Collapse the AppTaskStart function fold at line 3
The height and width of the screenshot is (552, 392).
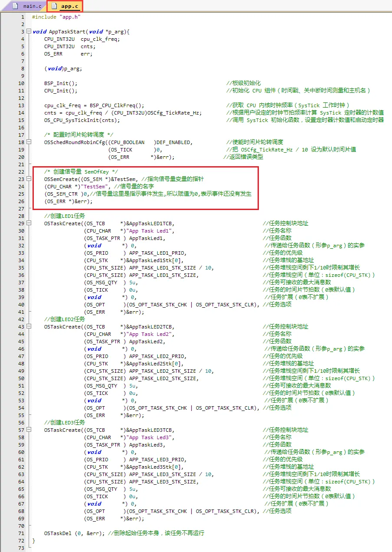point(29,32)
